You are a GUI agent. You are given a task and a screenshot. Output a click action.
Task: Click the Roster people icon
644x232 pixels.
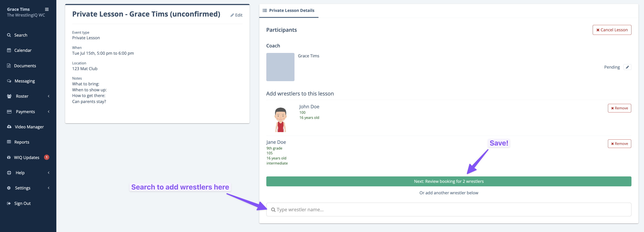tap(9, 96)
